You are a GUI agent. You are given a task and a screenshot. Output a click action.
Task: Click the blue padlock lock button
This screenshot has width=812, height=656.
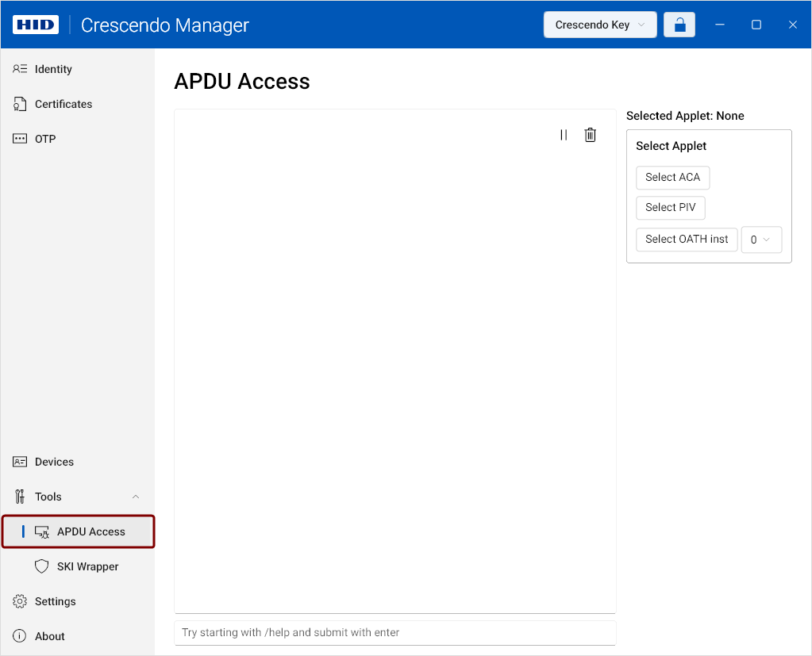(679, 25)
